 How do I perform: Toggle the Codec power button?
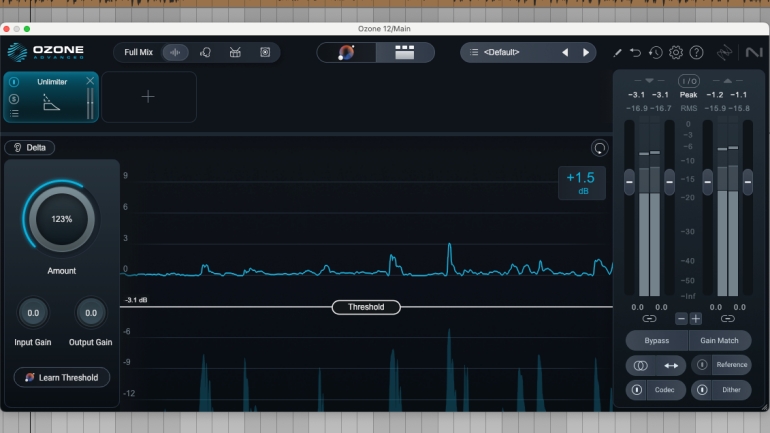(x=636, y=390)
